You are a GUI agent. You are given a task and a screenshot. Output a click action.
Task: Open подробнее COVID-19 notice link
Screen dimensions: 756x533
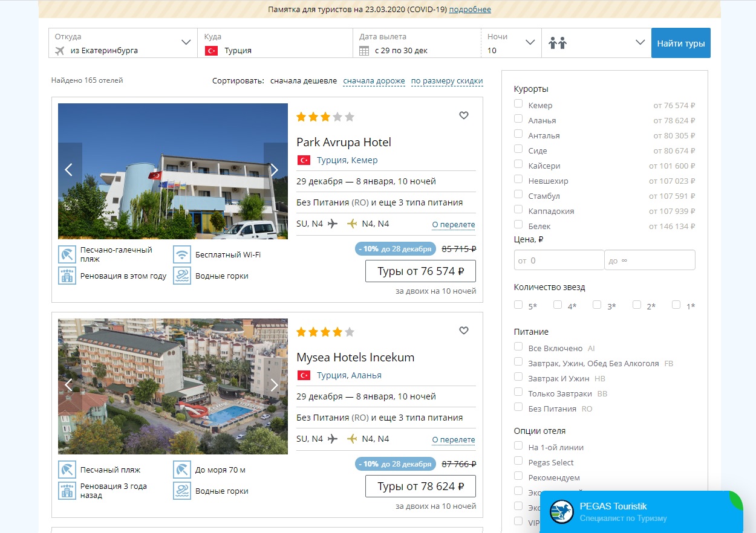(x=470, y=9)
